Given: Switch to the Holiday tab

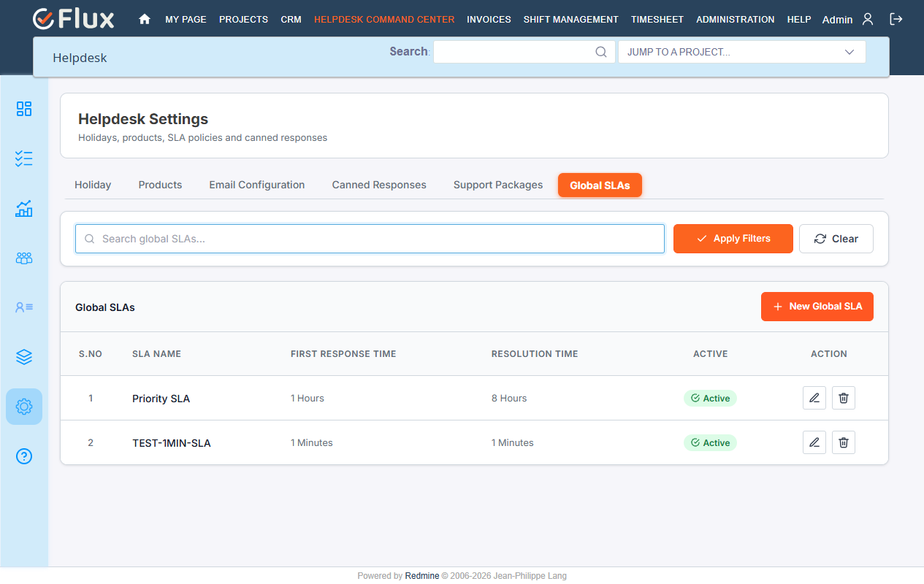Looking at the screenshot, I should click(x=93, y=185).
